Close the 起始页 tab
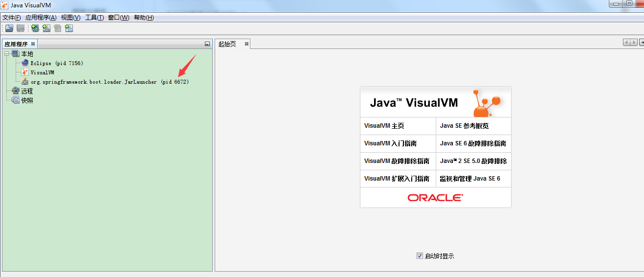Image resolution: width=644 pixels, height=277 pixels. (247, 44)
